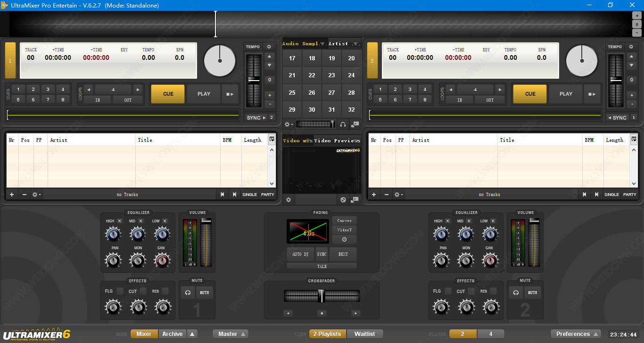Pitch up arrow on deck 1 tempo
644x343 pixels.
tap(270, 56)
